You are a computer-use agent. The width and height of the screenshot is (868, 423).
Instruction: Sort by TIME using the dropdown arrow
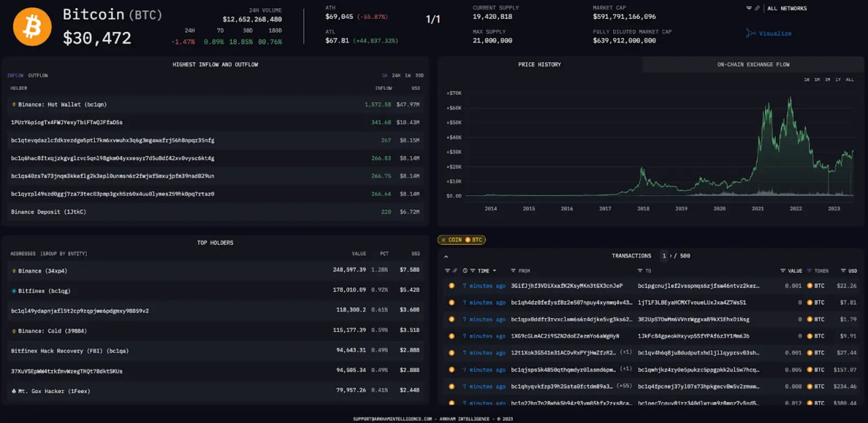tap(494, 270)
